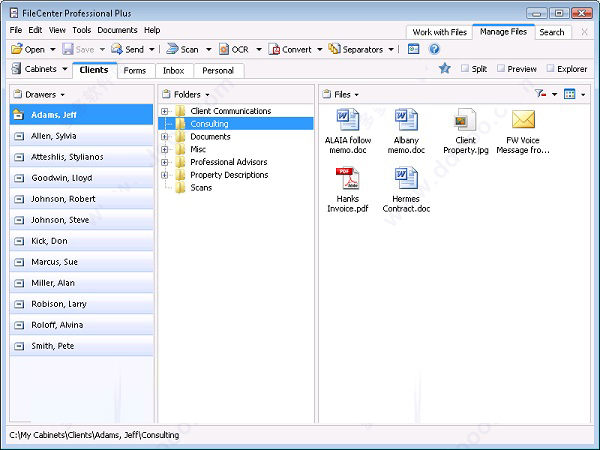Click the Scan toolbar icon
The width and height of the screenshot is (600, 450).
[172, 49]
